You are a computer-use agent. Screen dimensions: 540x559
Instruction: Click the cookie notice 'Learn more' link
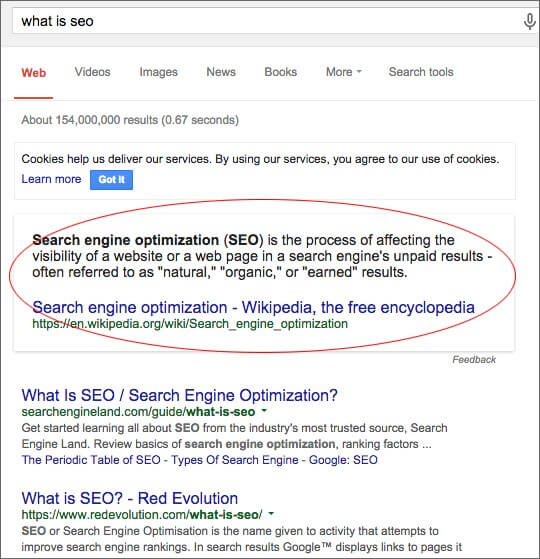51,179
